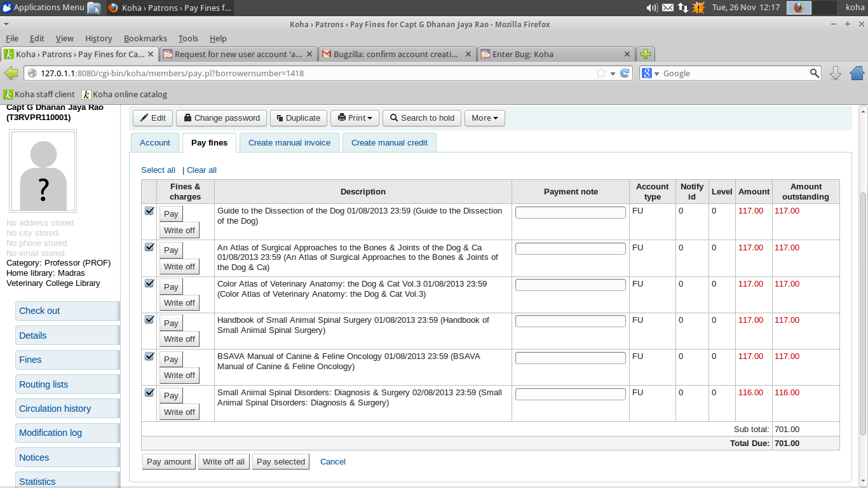The height and width of the screenshot is (488, 868).
Task: Bookmark this page using the star icon
Action: coord(600,73)
